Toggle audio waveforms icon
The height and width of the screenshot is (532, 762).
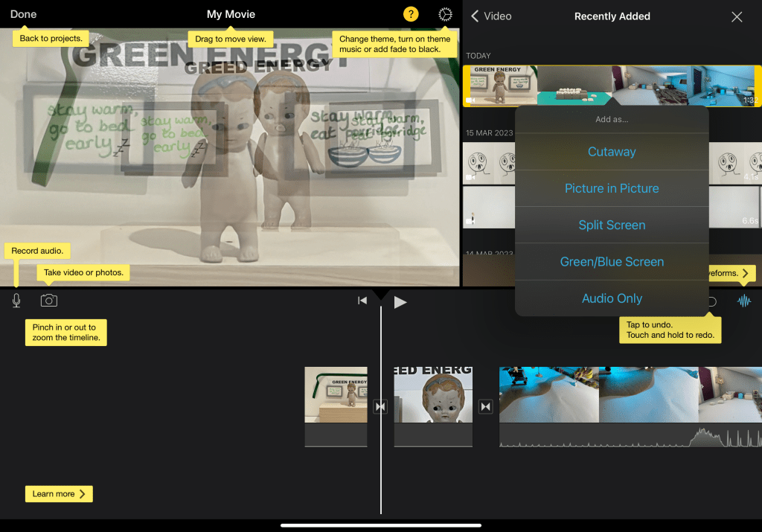point(743,301)
